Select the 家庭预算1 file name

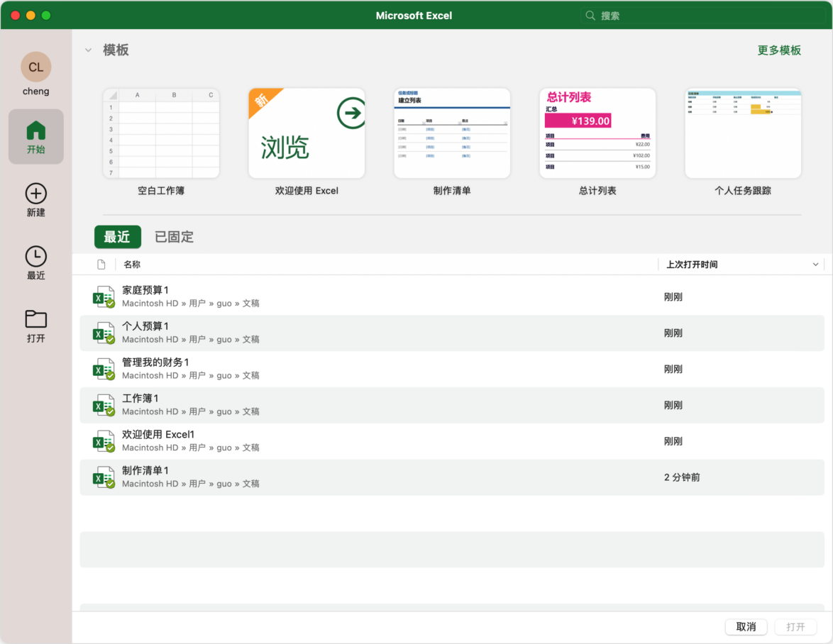pos(145,290)
